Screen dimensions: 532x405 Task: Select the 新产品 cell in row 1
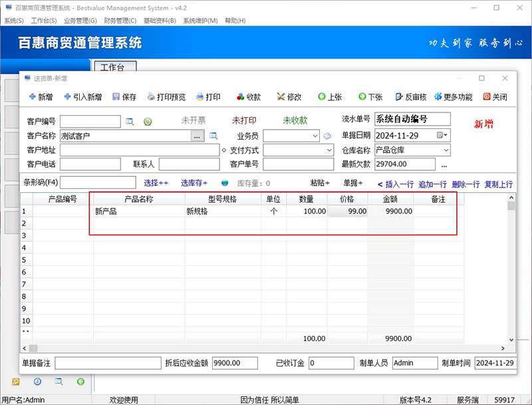139,211
